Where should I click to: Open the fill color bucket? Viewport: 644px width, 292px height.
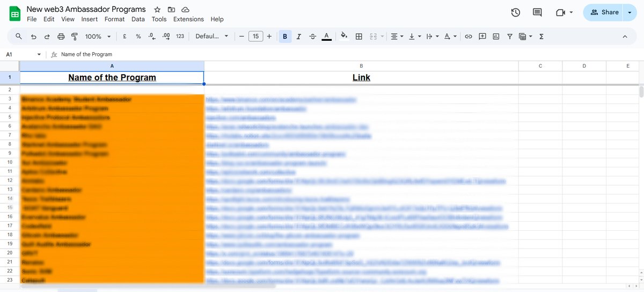point(344,36)
